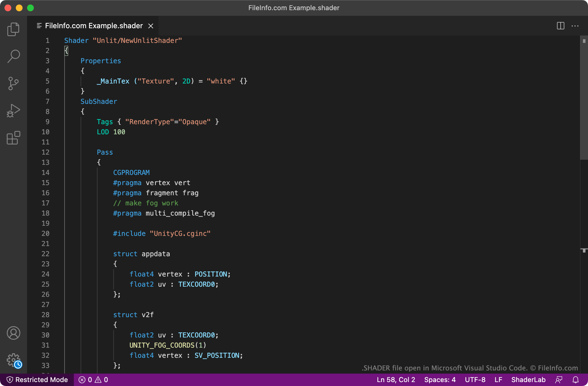
Task: Click CGPROGRAM on line 14
Action: [131, 173]
